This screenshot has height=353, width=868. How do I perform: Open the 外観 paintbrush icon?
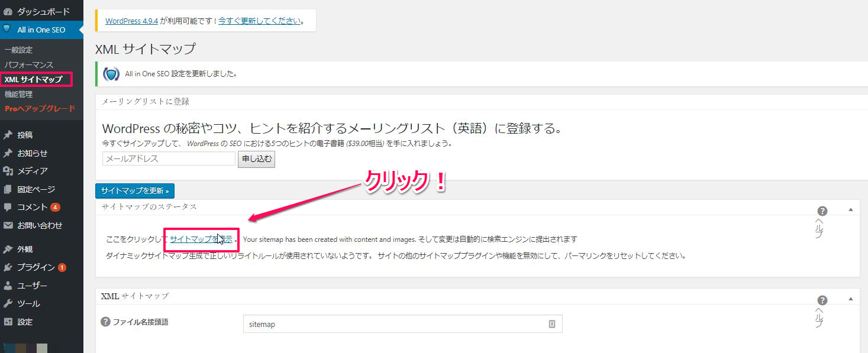coord(8,249)
